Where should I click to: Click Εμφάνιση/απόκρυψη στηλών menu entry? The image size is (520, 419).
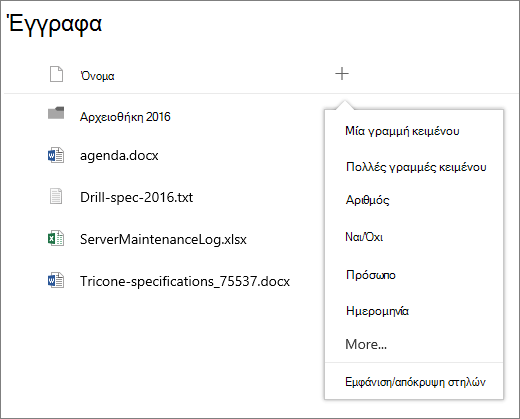click(x=415, y=382)
